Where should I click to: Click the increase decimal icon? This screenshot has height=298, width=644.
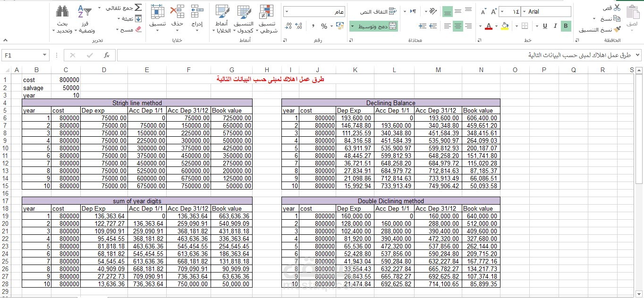(299, 26)
